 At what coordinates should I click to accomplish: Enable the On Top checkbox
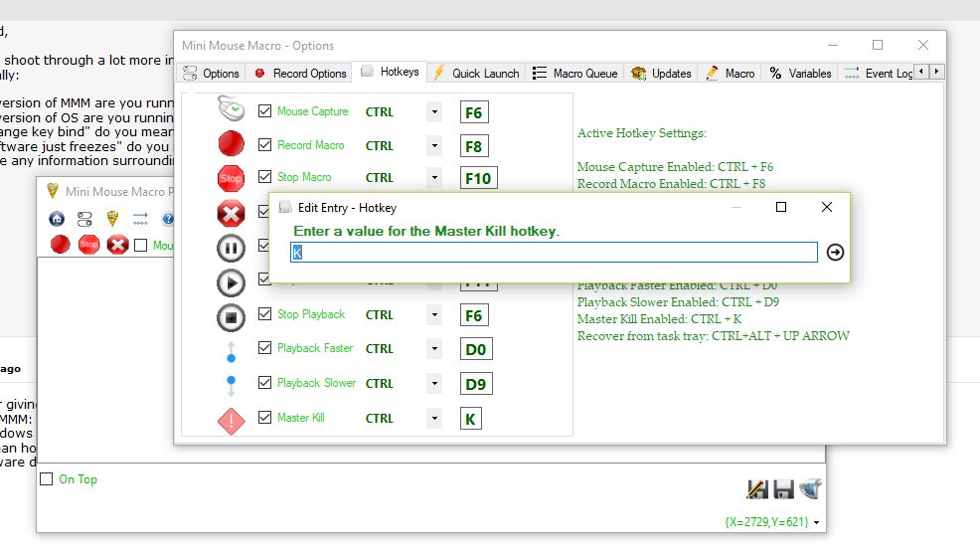(47, 478)
